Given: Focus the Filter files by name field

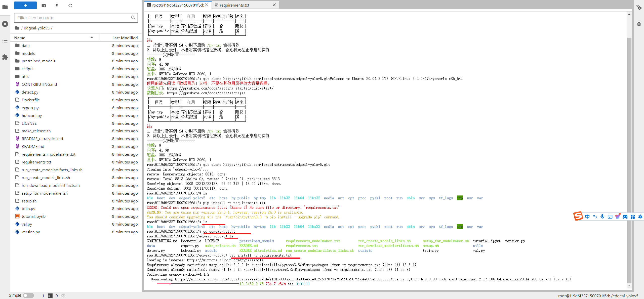Looking at the screenshot, I should point(73,18).
